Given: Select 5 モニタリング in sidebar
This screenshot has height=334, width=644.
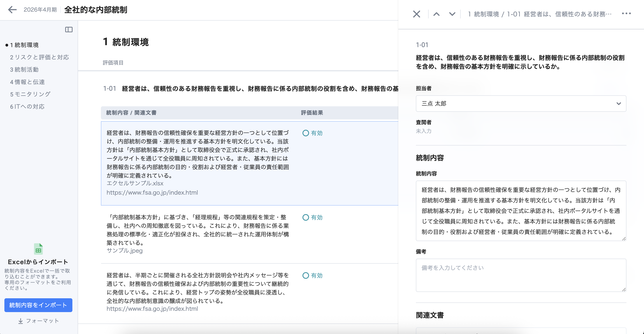Looking at the screenshot, I should 30,94.
